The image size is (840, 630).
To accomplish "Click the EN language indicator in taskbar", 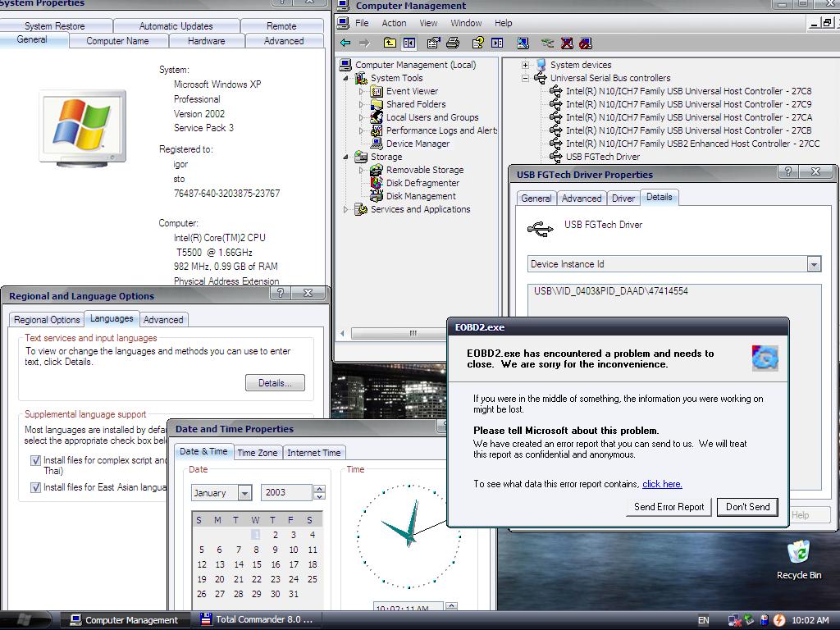I will 703,620.
